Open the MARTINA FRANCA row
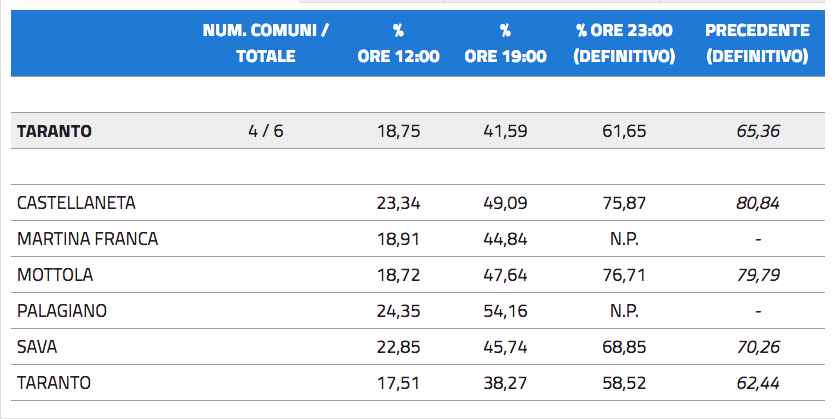This screenshot has height=419, width=835. coord(418,239)
